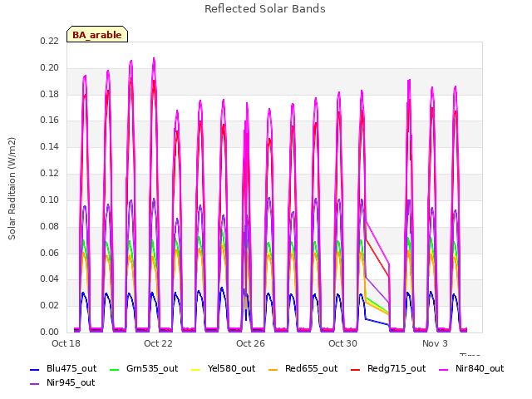532x399 pixels.
Task: Click the chart title Reflected Solar Bands
Action: (265, 9)
